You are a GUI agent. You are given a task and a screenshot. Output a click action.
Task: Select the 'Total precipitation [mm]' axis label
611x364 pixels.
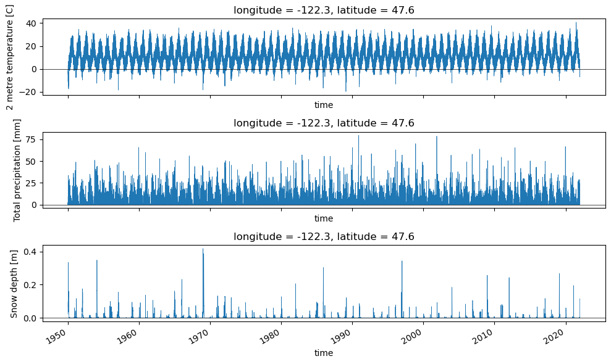pyautogui.click(x=17, y=170)
